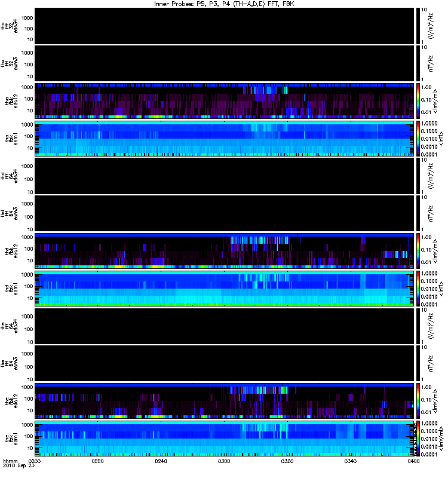Click the tha fbk edc12 spectrogram panel
Screen dimensions: 448x478
pyautogui.click(x=225, y=101)
